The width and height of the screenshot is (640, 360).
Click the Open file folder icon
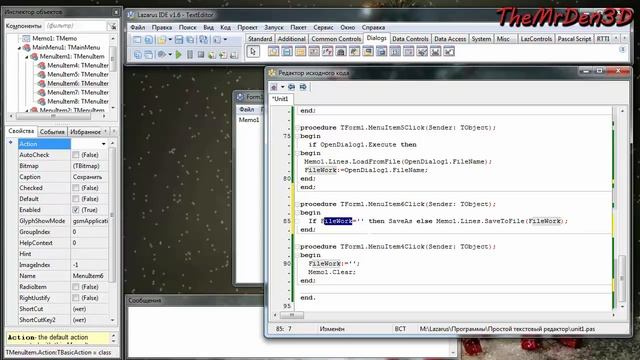(x=162, y=40)
